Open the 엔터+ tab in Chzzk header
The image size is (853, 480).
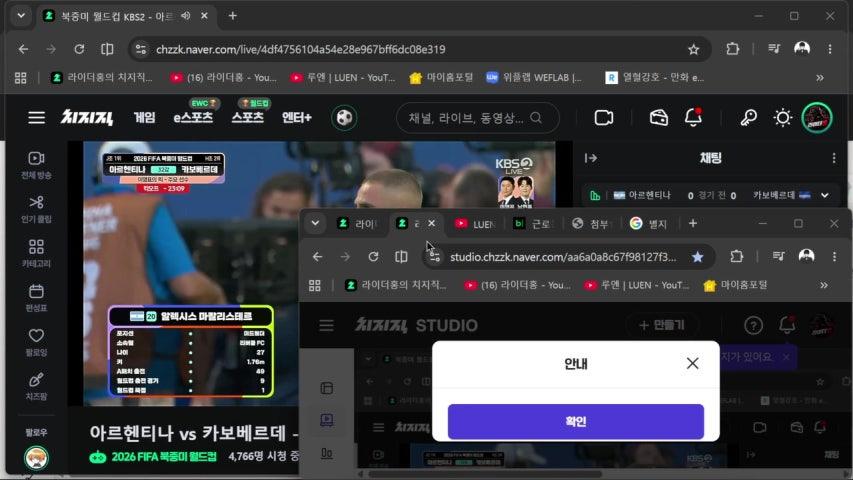pyautogui.click(x=296, y=118)
